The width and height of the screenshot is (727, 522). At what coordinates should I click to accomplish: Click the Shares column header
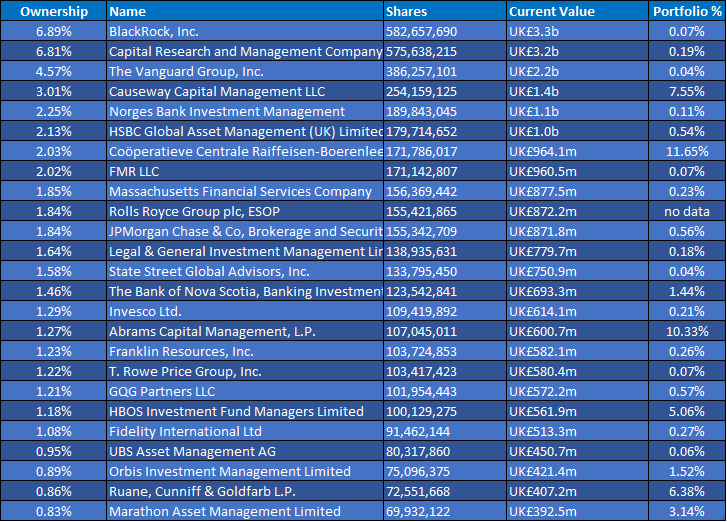coord(445,11)
